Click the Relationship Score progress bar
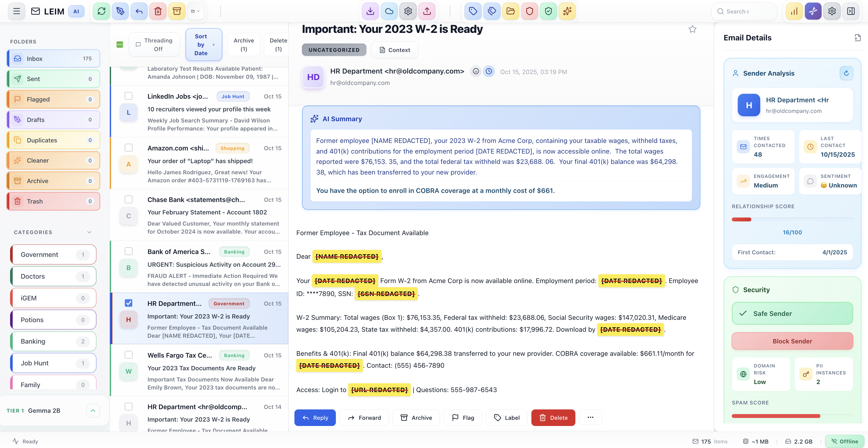The width and height of the screenshot is (868, 448). click(x=792, y=219)
